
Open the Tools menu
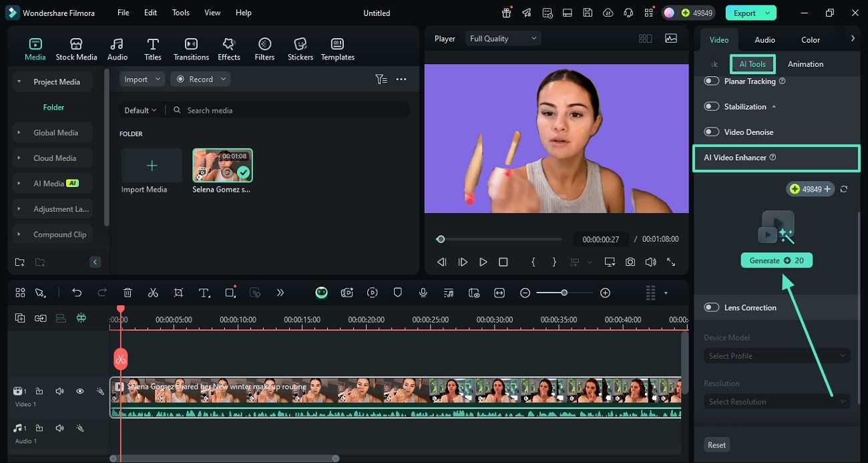point(181,13)
